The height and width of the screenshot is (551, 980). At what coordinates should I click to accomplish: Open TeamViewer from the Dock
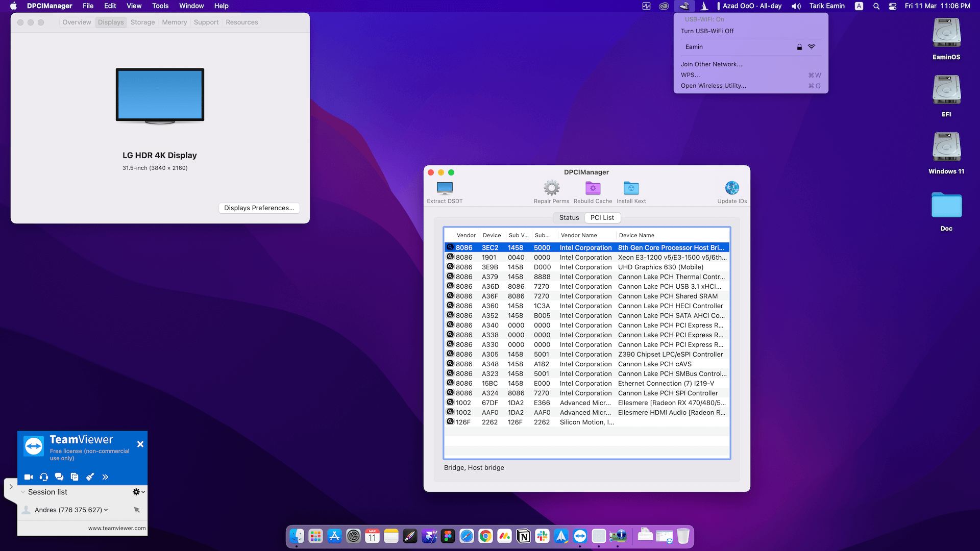[580, 536]
